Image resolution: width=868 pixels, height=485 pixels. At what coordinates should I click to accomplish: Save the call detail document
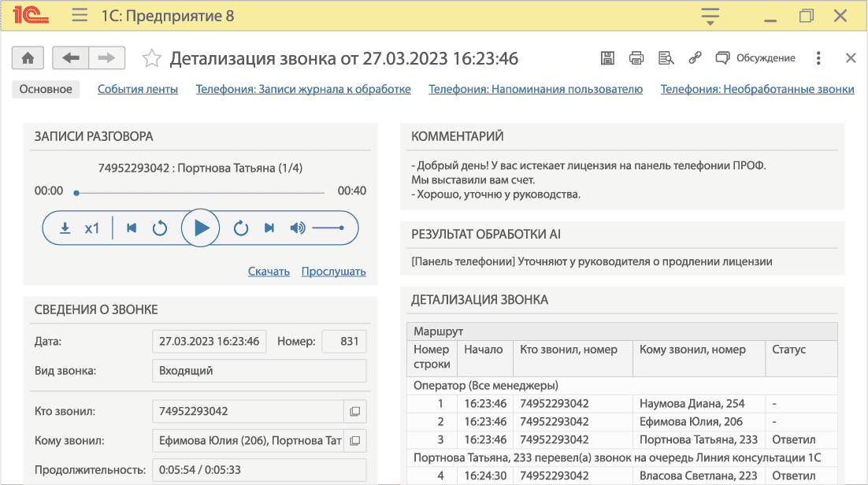pyautogui.click(x=607, y=57)
